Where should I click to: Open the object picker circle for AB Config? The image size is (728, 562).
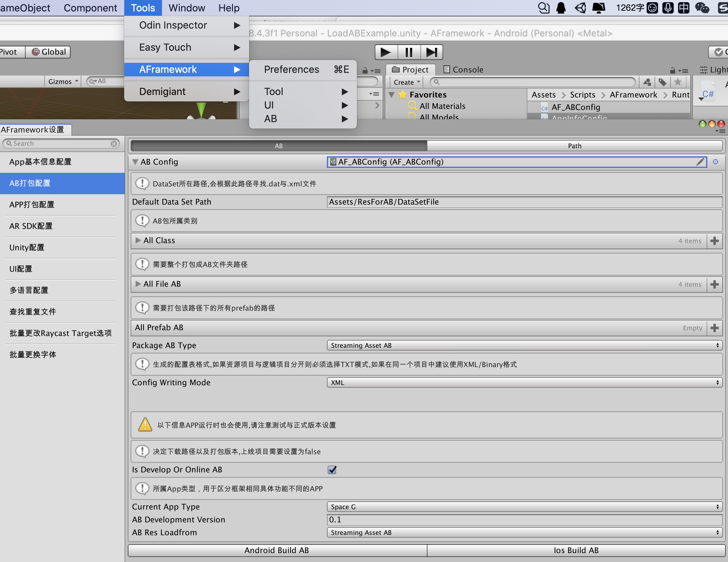716,162
